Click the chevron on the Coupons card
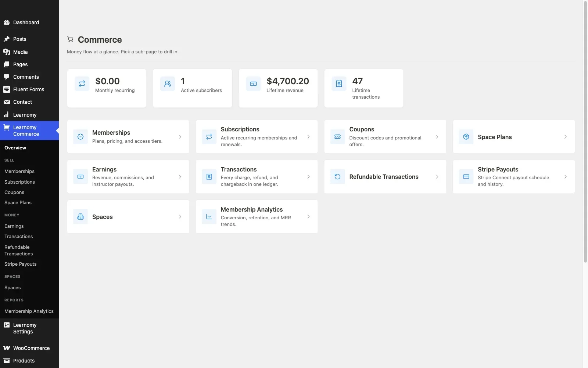Image resolution: width=588 pixels, height=368 pixels. pyautogui.click(x=437, y=137)
